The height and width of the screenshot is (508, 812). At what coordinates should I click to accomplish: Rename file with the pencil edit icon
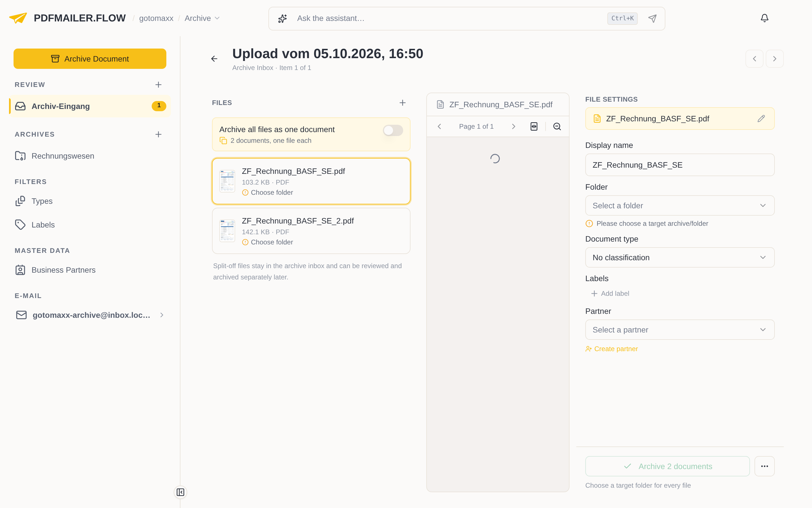761,119
